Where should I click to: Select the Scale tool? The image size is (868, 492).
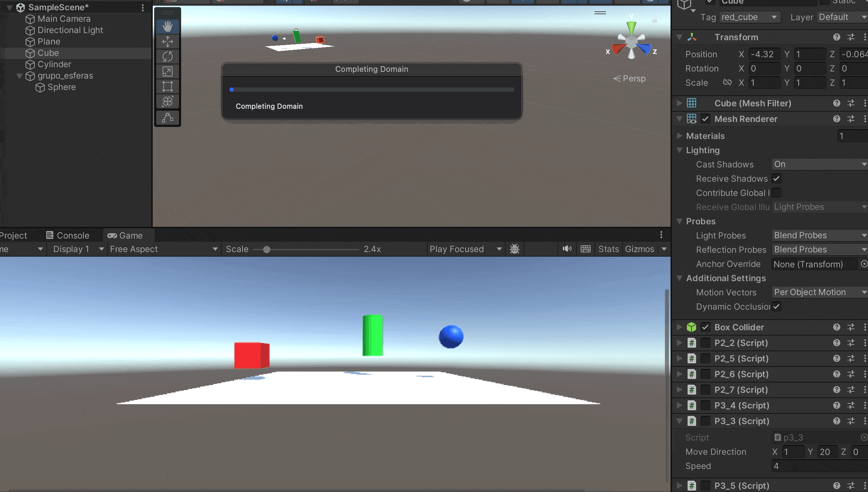[168, 71]
